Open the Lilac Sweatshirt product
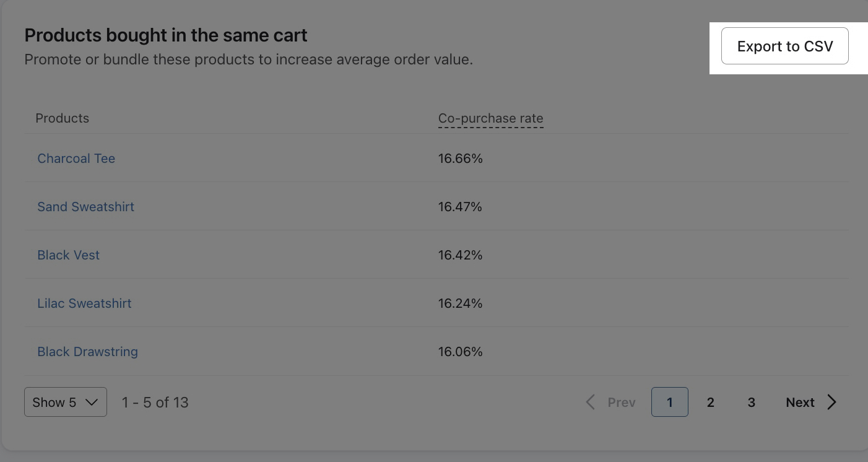Image resolution: width=868 pixels, height=462 pixels. tap(84, 303)
